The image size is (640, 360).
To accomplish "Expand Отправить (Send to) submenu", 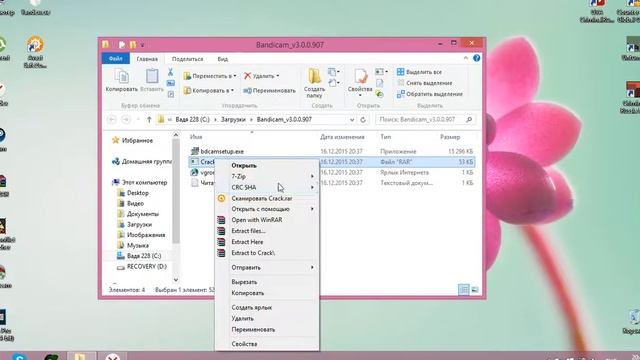I will (267, 268).
